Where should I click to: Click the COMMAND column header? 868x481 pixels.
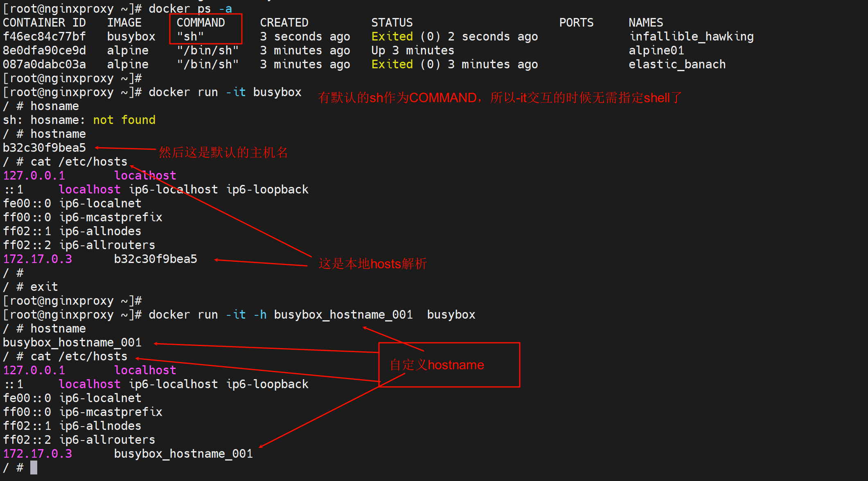tap(201, 22)
